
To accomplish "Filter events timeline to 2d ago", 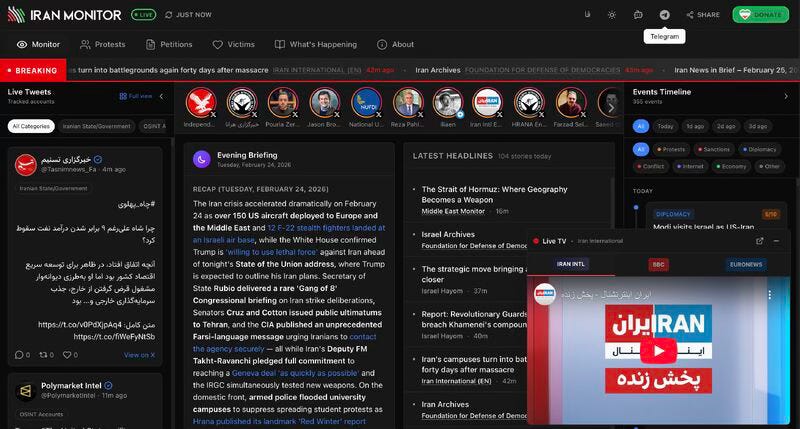I will [x=726, y=126].
